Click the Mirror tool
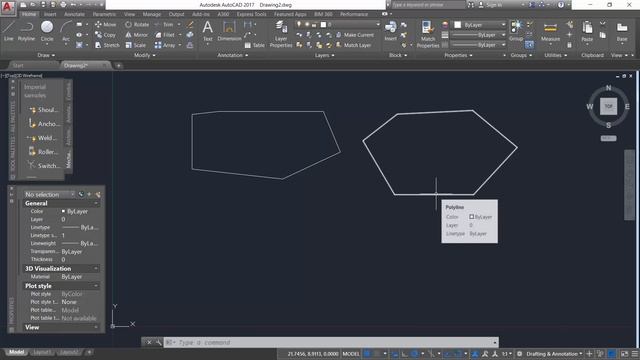Screen dimensions: 640x360 [x=136, y=35]
